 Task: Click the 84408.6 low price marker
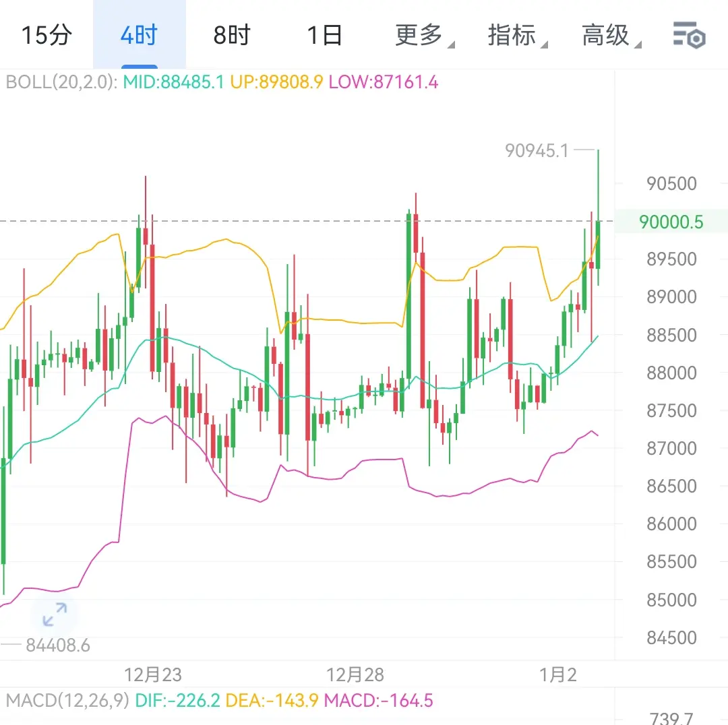coord(57,645)
